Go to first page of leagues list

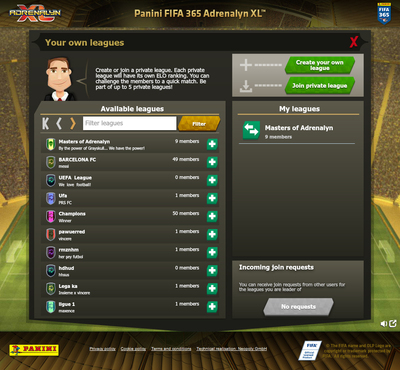[46, 124]
